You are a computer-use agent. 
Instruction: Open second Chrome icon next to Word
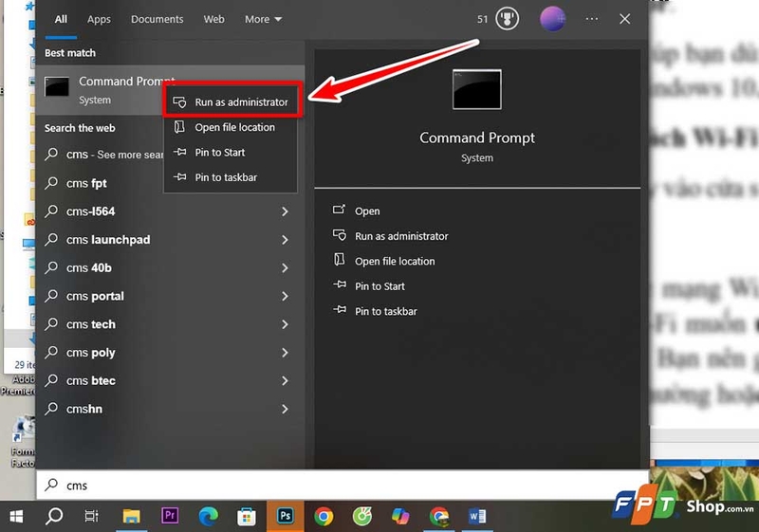coord(439,517)
